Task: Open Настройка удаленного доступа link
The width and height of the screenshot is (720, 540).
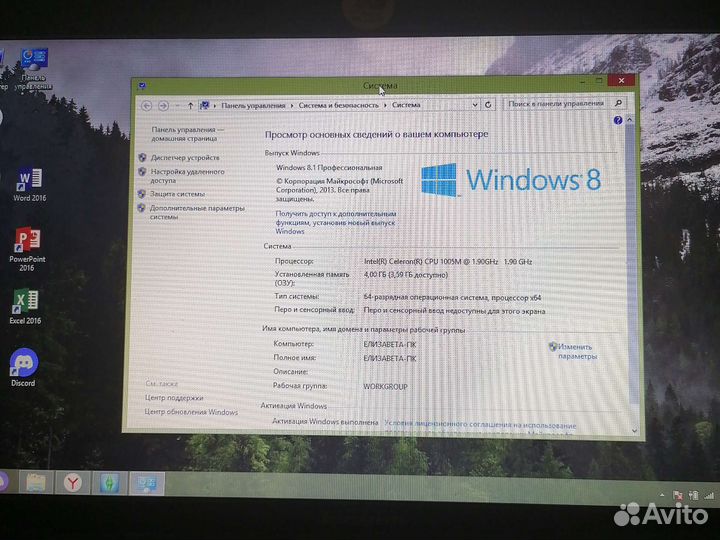Action: (x=187, y=176)
